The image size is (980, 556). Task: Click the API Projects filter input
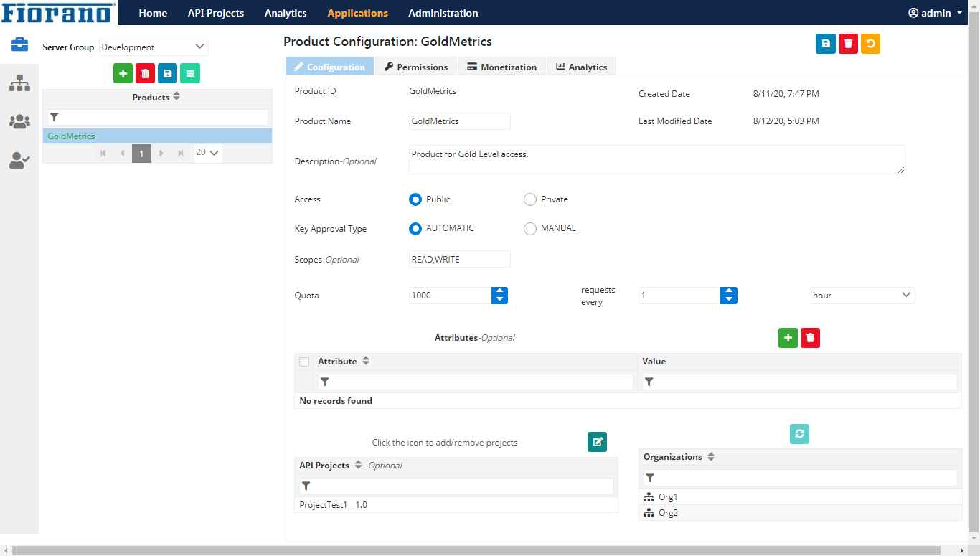tap(456, 486)
